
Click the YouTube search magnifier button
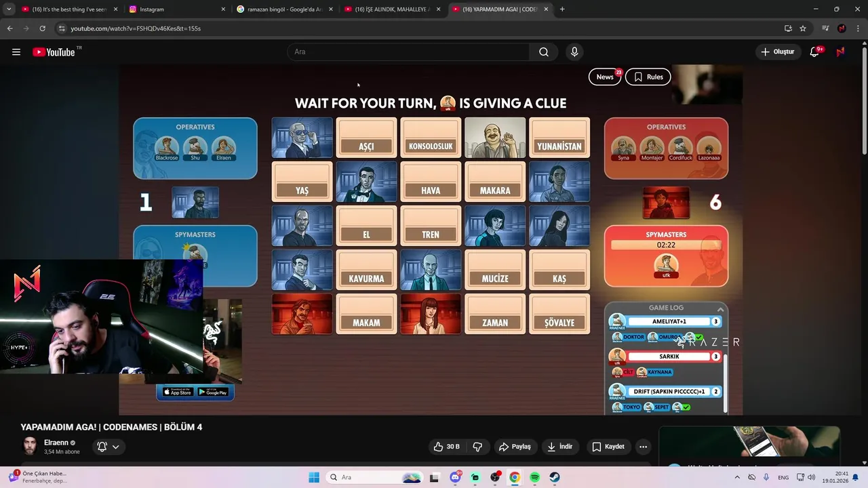[543, 52]
